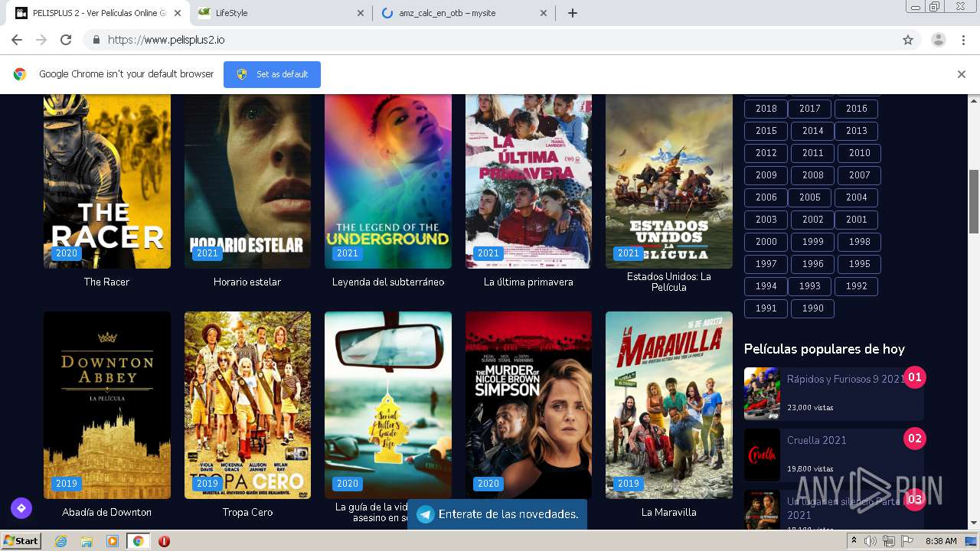Open Internet Explorer from the taskbar
Image resolution: width=980 pixels, height=551 pixels.
[x=61, y=541]
